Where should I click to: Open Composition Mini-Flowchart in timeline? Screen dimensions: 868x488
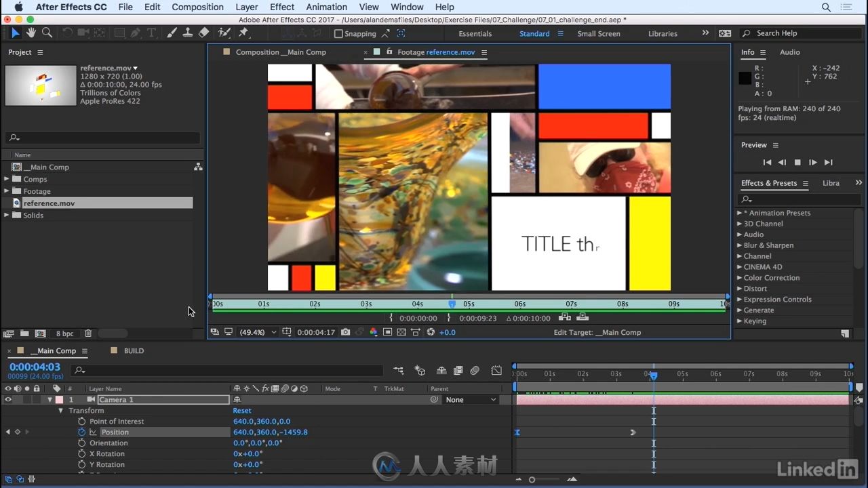pyautogui.click(x=399, y=371)
